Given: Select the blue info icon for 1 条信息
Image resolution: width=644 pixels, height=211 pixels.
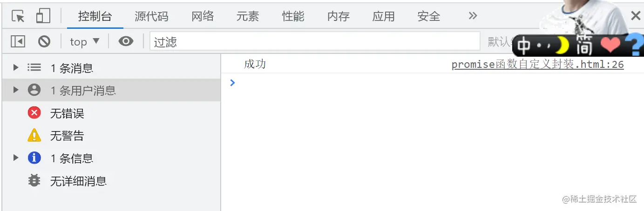Looking at the screenshot, I should pyautogui.click(x=34, y=158).
